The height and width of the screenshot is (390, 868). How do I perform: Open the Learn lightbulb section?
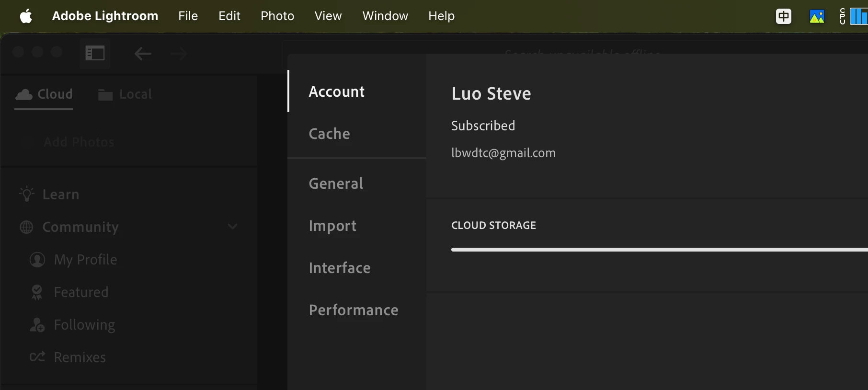coord(60,195)
